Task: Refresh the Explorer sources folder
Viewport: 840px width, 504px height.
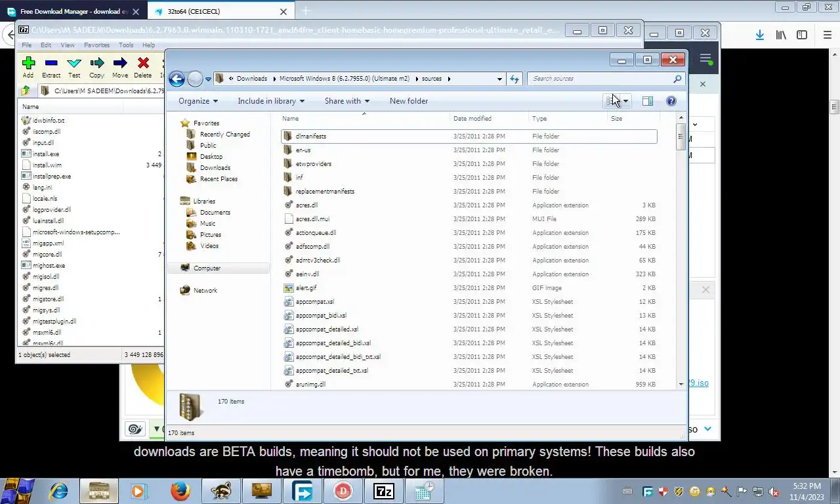Action: 514,79
